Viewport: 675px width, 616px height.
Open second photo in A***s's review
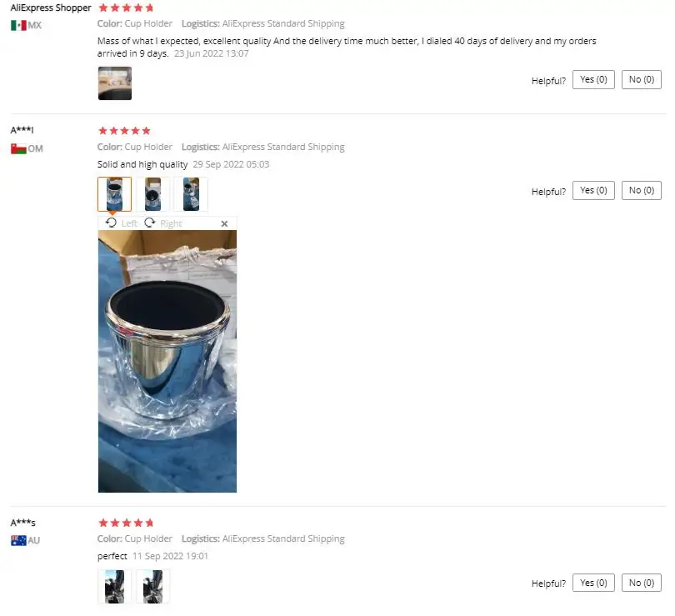152,586
